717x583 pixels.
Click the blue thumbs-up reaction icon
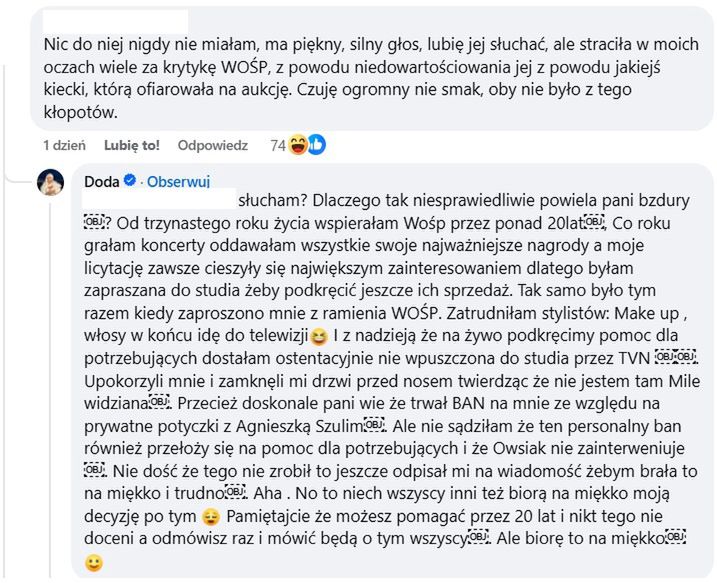[x=315, y=145]
